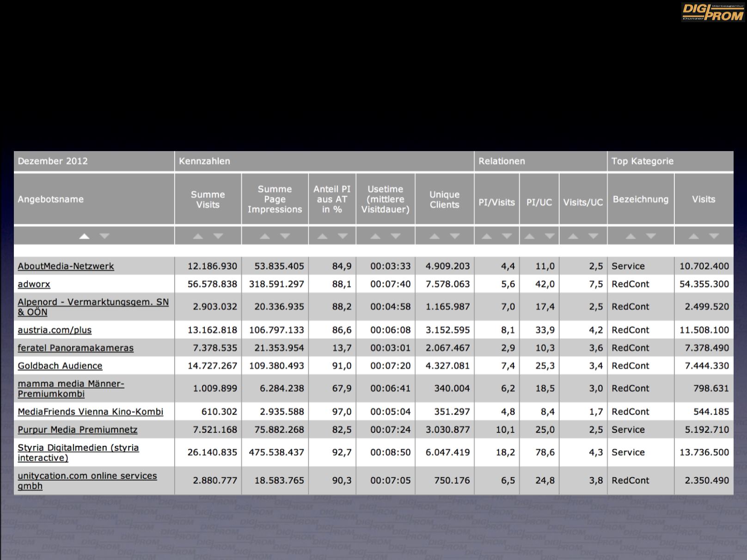
Task: Click the Dezember 2012 header cell
Action: pos(94,161)
